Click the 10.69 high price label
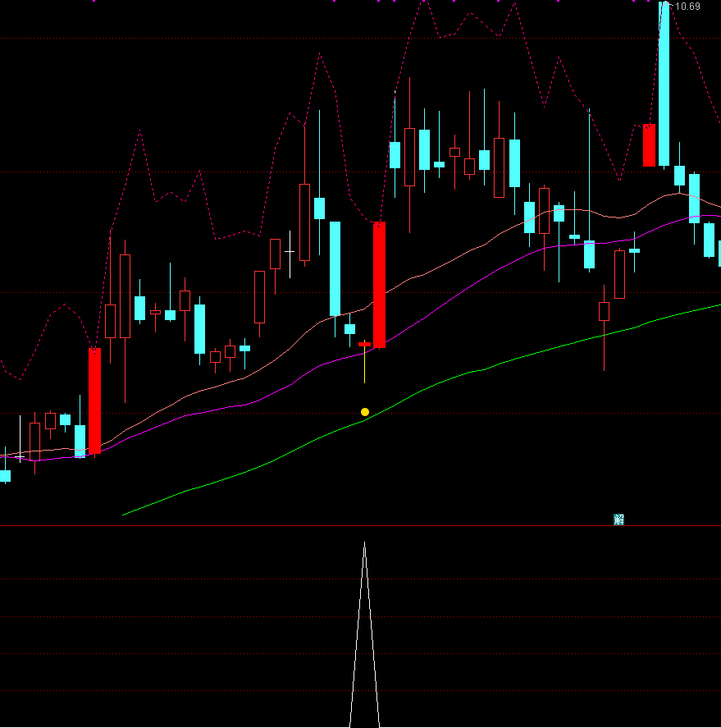 point(687,7)
